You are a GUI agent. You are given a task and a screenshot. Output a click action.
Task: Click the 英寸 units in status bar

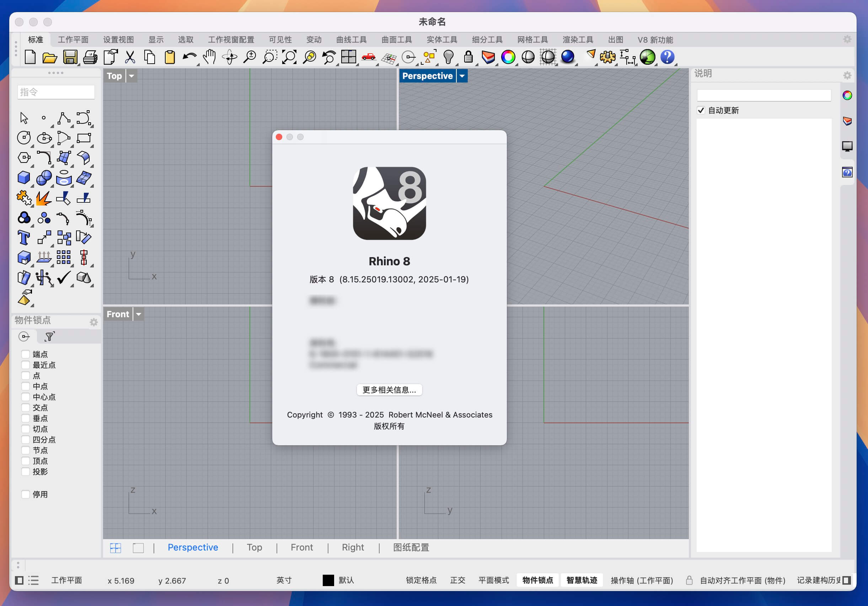click(284, 580)
